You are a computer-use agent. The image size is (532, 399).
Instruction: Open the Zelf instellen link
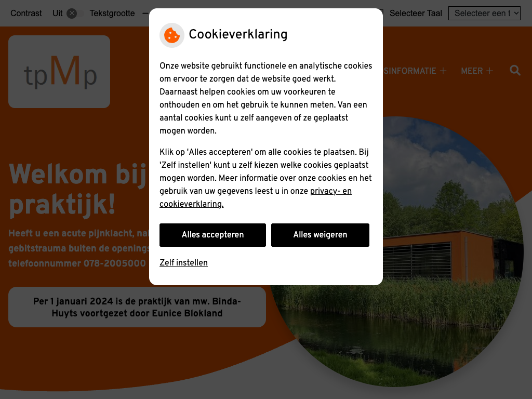(183, 262)
